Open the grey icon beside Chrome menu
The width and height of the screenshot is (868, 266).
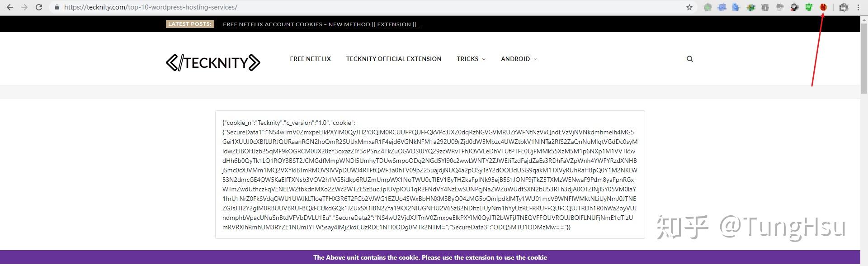coord(844,7)
